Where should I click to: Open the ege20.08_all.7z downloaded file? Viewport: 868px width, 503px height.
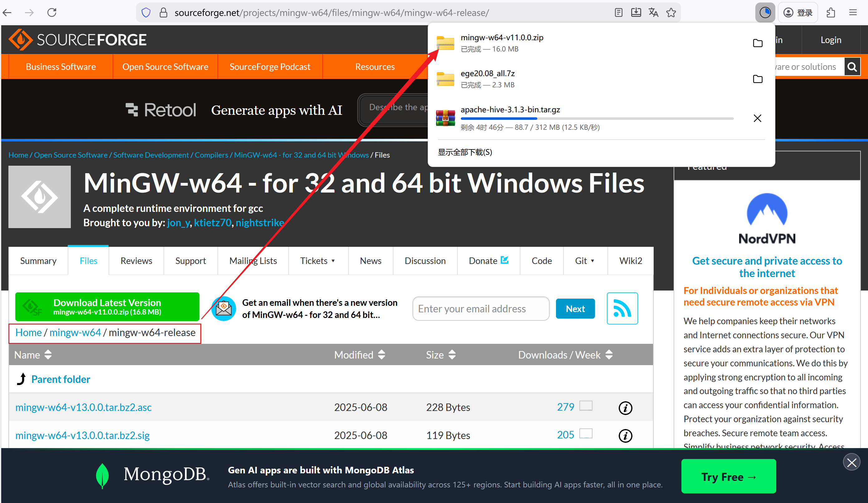point(487,73)
